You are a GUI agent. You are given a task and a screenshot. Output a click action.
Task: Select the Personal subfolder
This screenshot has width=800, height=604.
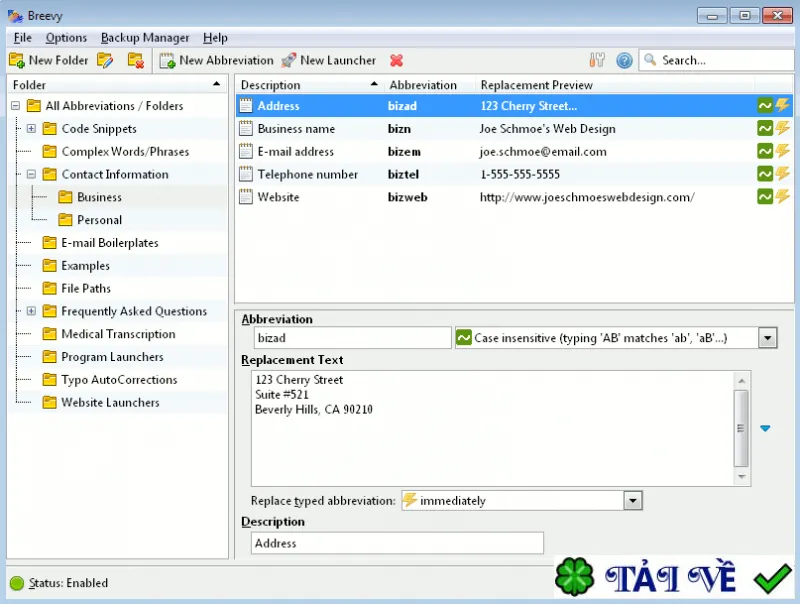point(99,220)
